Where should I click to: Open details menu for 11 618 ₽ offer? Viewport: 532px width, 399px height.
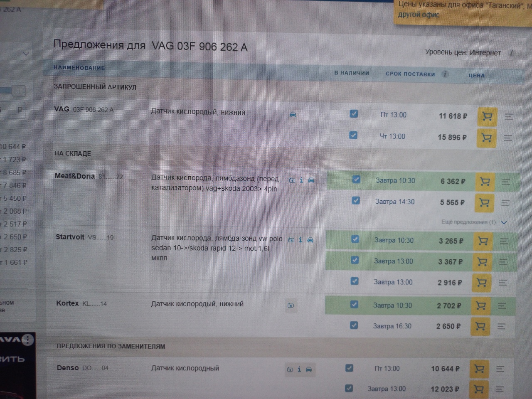pyautogui.click(x=509, y=117)
